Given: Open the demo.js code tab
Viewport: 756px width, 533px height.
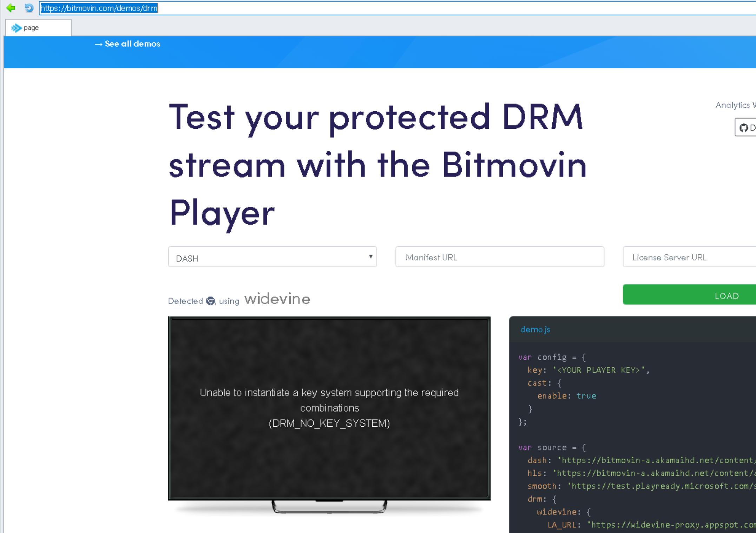Looking at the screenshot, I should (535, 329).
